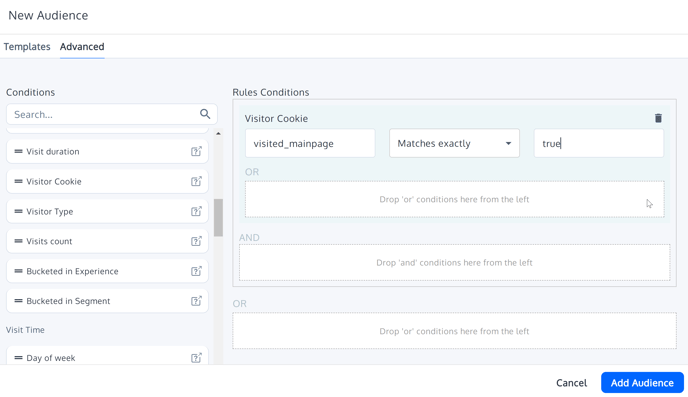This screenshot has height=397, width=688.
Task: Open help icon for Visit duration
Action: [x=196, y=151]
